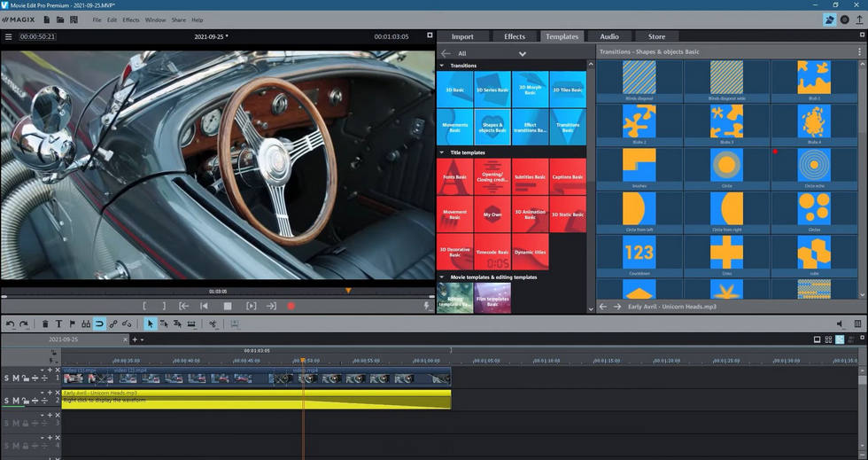This screenshot has width=868, height=460.
Task: Click the minus button above track 2
Action: pos(43,393)
